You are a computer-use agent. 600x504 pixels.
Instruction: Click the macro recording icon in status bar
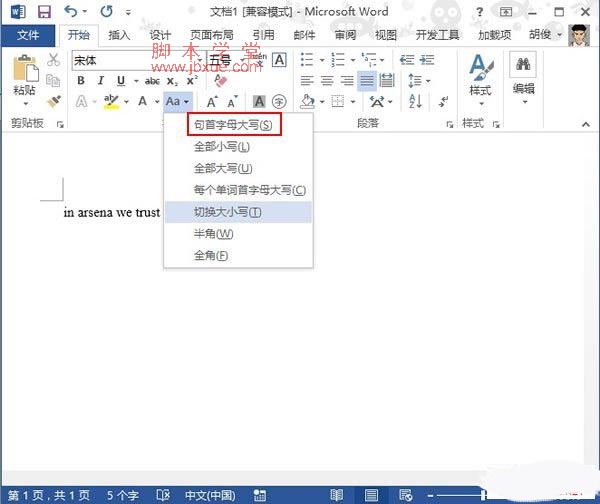(259, 495)
